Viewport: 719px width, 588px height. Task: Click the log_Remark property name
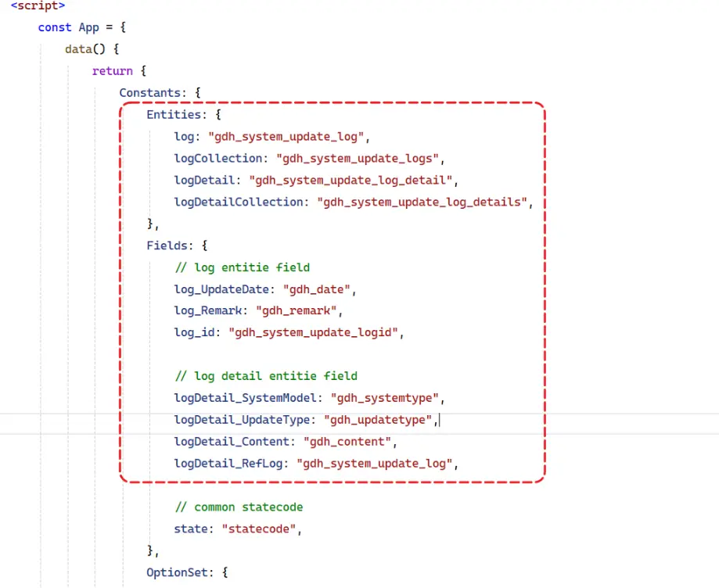click(x=207, y=311)
